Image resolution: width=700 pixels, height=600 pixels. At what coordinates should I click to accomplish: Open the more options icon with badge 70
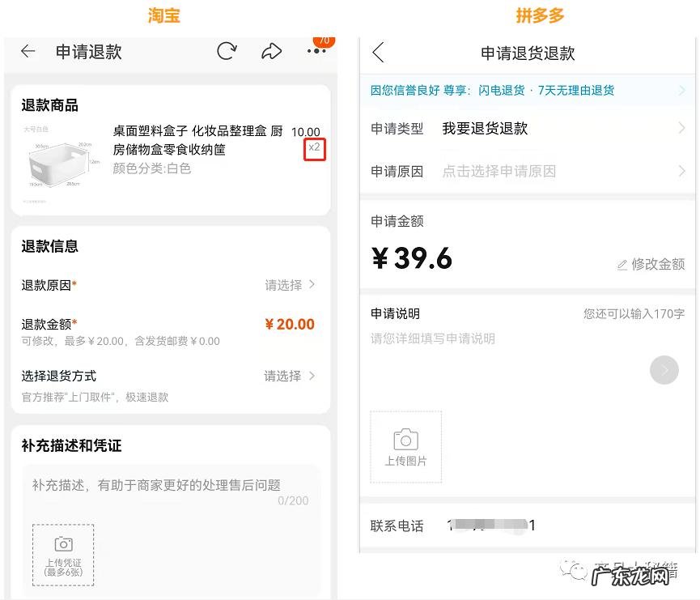click(x=316, y=51)
